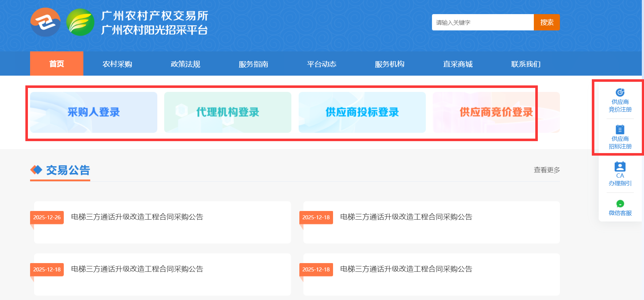Viewport: 644px width, 300px height.
Task: Navigate to 服务指南
Action: (x=253, y=64)
